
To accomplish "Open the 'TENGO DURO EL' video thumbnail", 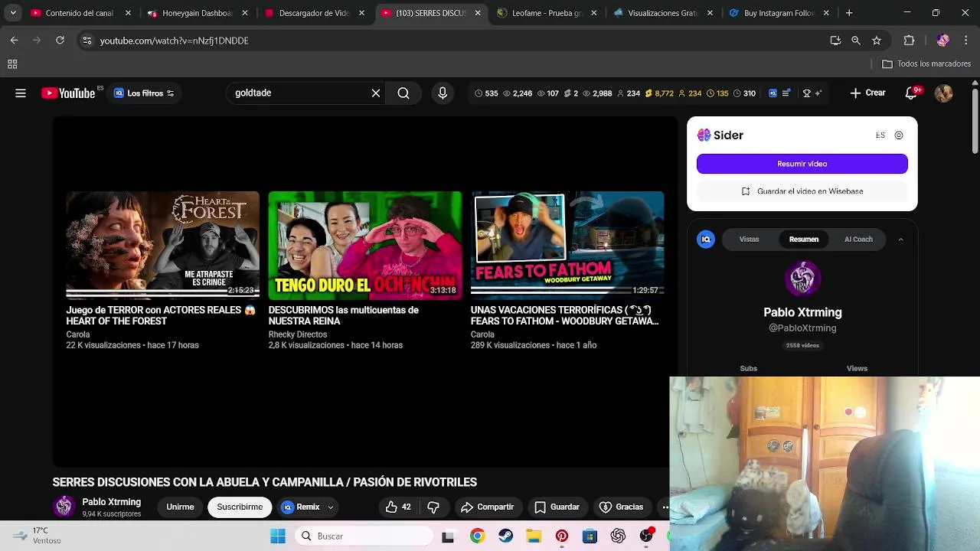I will [x=365, y=245].
